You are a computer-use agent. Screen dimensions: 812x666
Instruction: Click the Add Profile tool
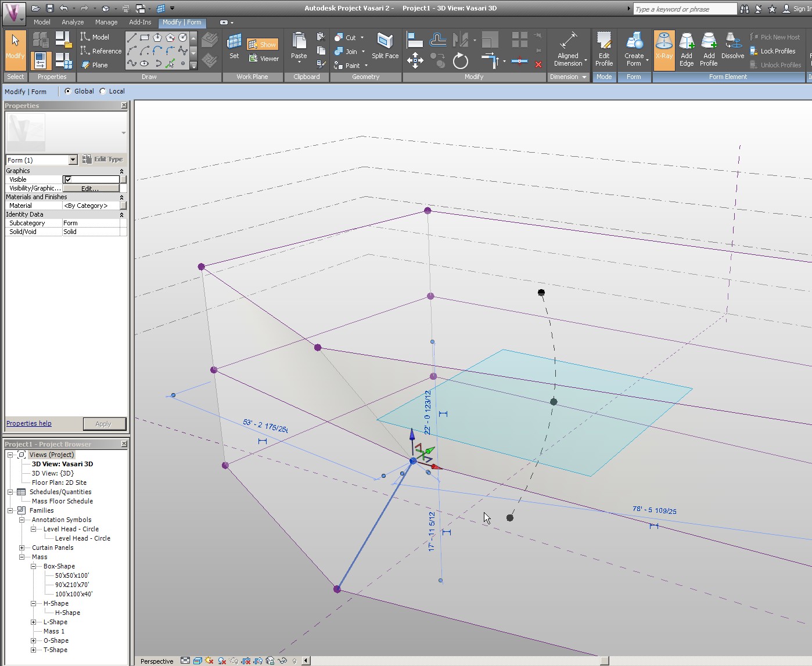tap(709, 49)
